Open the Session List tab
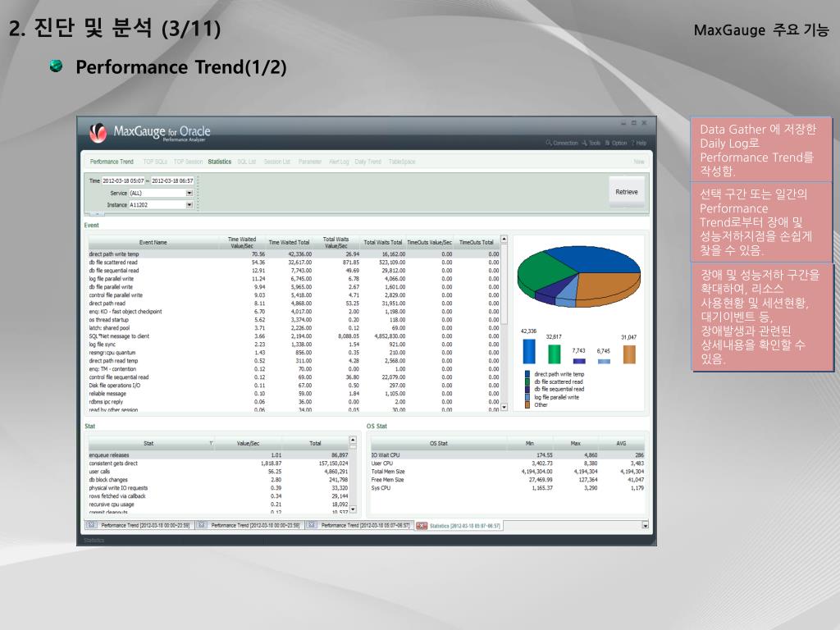The height and width of the screenshot is (630, 840). (x=277, y=162)
